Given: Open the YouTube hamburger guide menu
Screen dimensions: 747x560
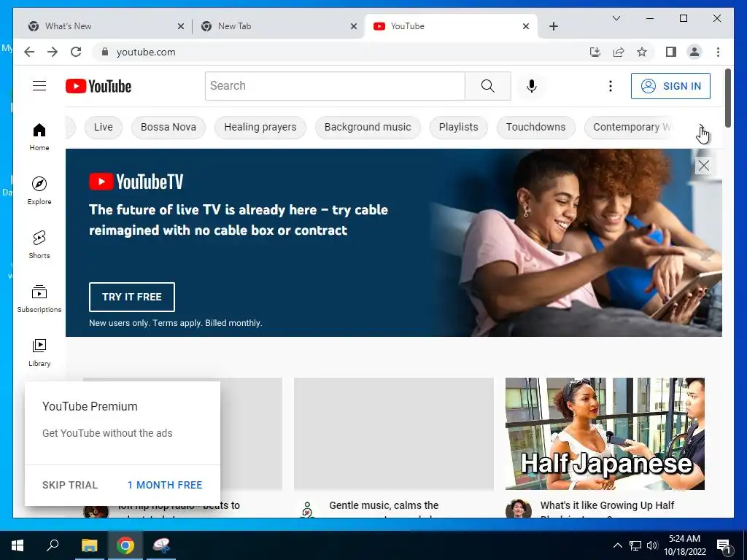Looking at the screenshot, I should pyautogui.click(x=39, y=86).
